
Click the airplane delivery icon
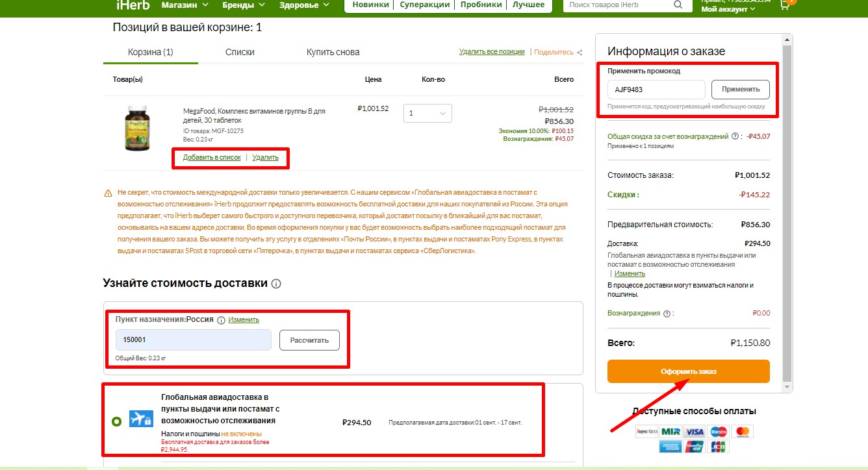click(141, 419)
